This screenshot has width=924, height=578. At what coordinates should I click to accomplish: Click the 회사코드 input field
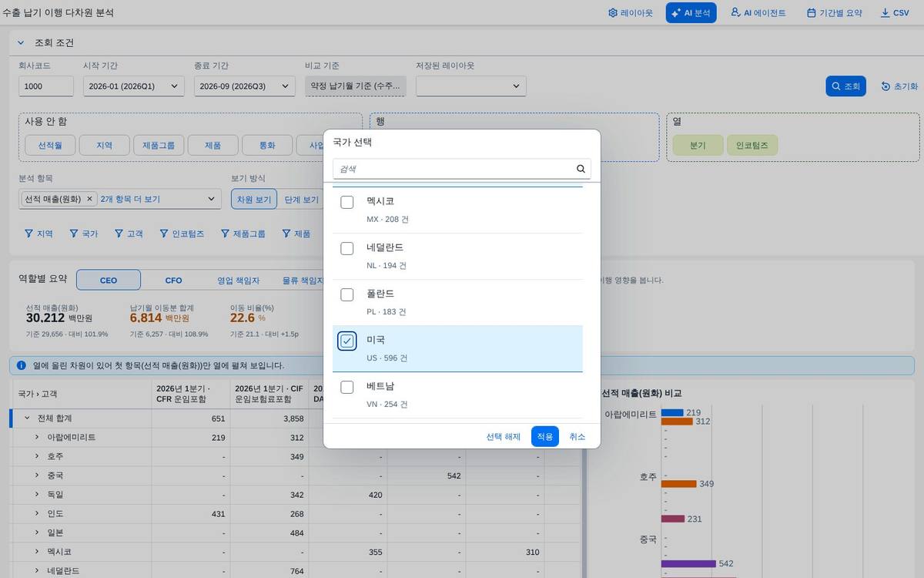(x=46, y=86)
